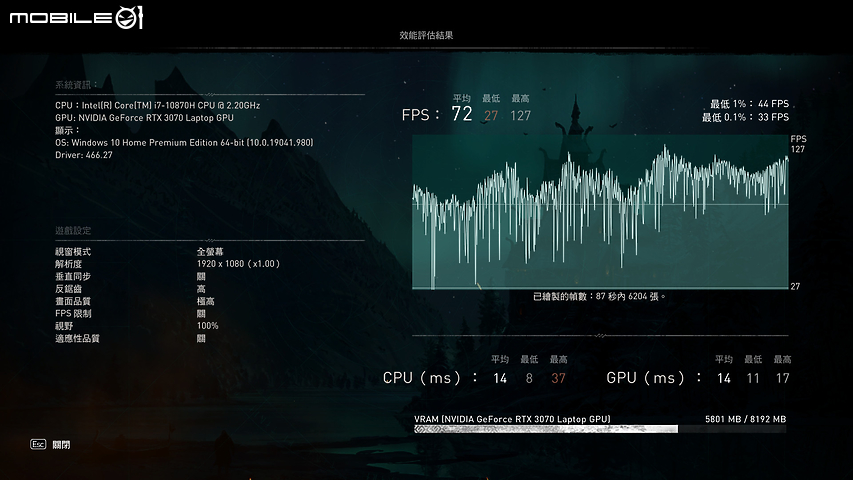Select the 最低 0.1%: 33 FPS reading

click(x=745, y=117)
